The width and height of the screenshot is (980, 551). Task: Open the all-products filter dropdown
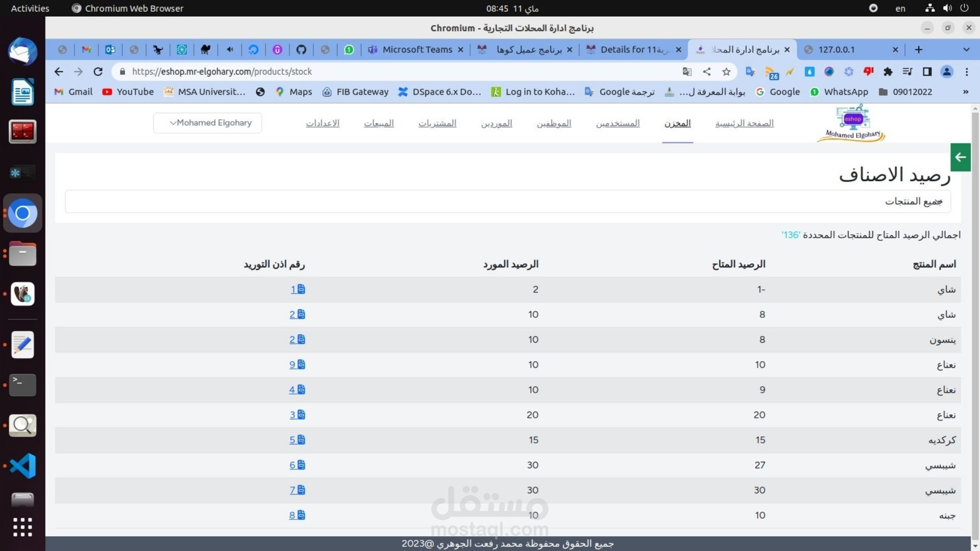click(x=507, y=202)
